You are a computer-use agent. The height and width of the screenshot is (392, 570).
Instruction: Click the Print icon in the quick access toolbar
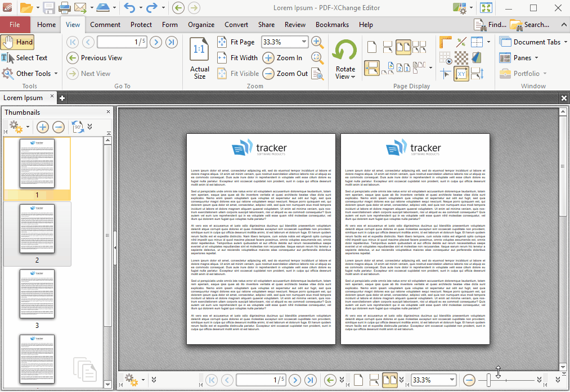(x=64, y=8)
